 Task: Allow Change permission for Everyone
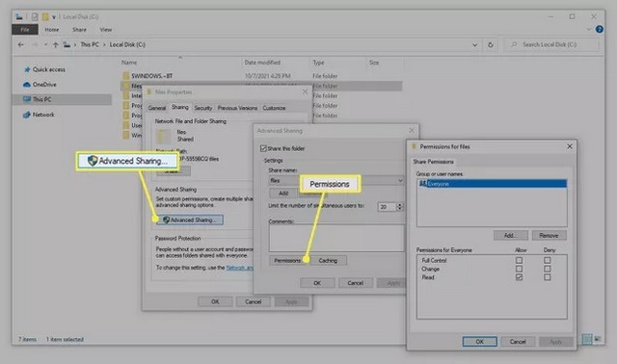pyautogui.click(x=519, y=269)
